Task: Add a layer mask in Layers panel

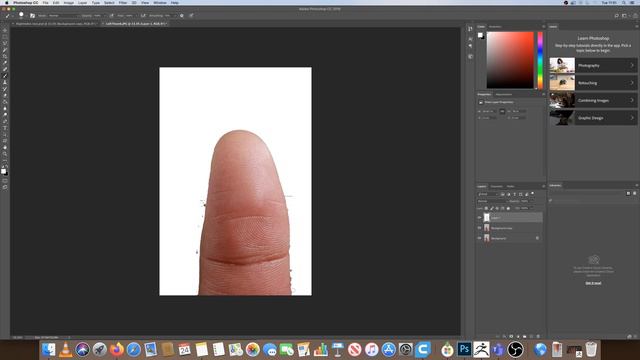Action: coord(511,336)
